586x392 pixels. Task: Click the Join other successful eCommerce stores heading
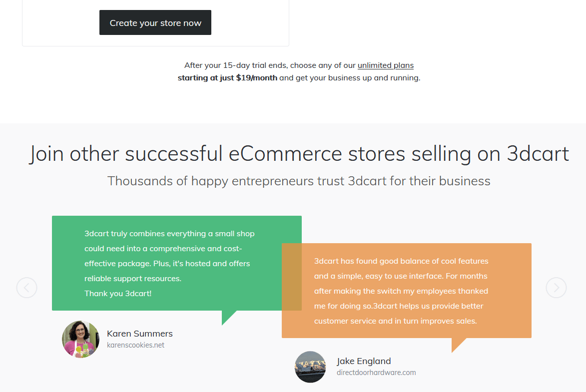[x=299, y=154]
